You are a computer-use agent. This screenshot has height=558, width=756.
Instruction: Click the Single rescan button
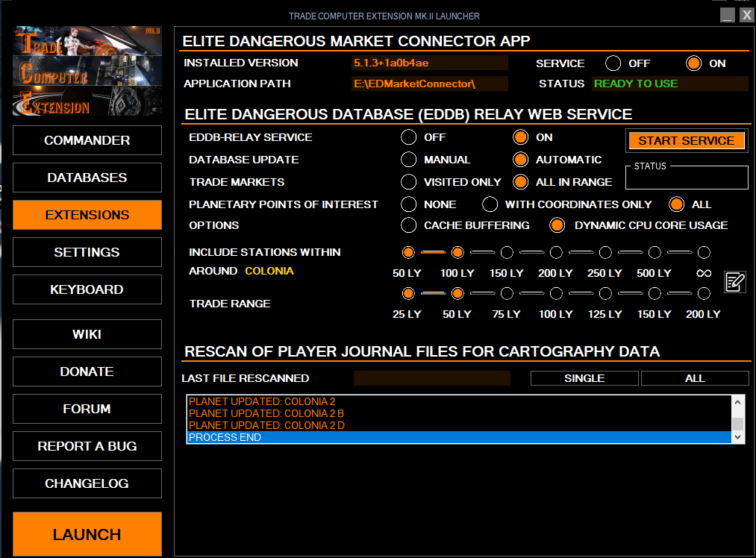click(584, 378)
